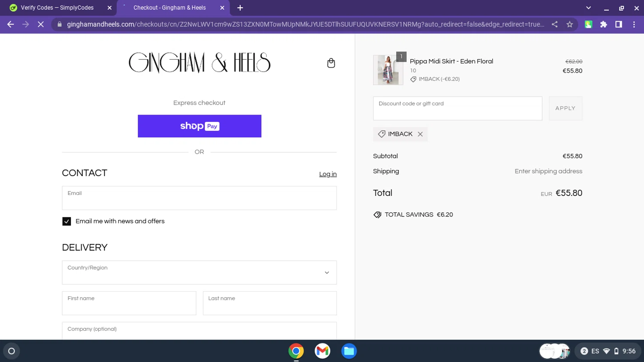Open the recent screenshots preview in shelf

(555, 351)
